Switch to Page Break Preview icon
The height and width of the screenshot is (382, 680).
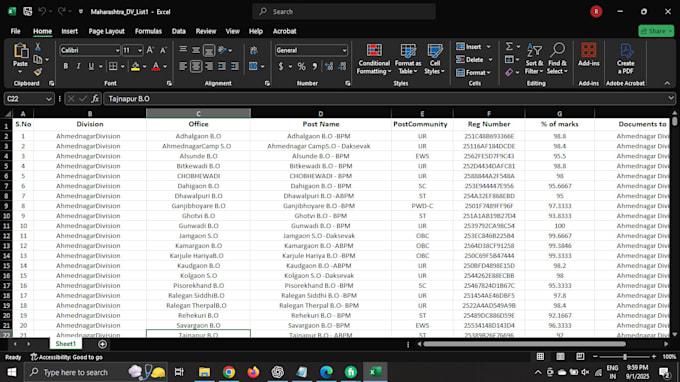580,356
